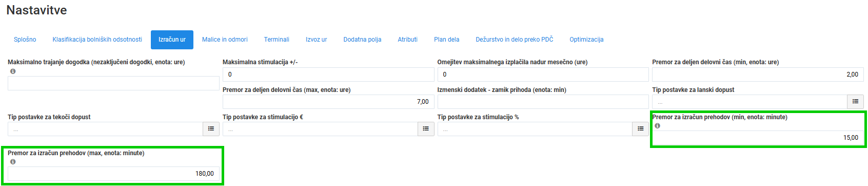
Task: Click the Nastavitve page heading
Action: point(36,10)
